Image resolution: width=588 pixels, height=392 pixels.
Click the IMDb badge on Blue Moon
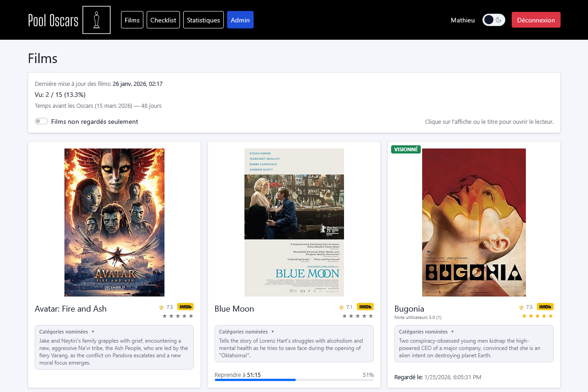pyautogui.click(x=365, y=307)
